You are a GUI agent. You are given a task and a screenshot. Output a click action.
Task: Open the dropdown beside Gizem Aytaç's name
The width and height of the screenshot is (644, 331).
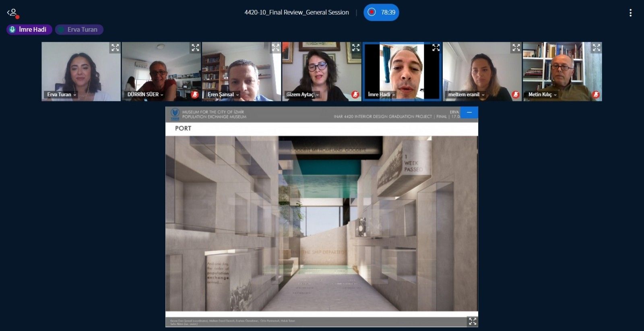coord(318,95)
